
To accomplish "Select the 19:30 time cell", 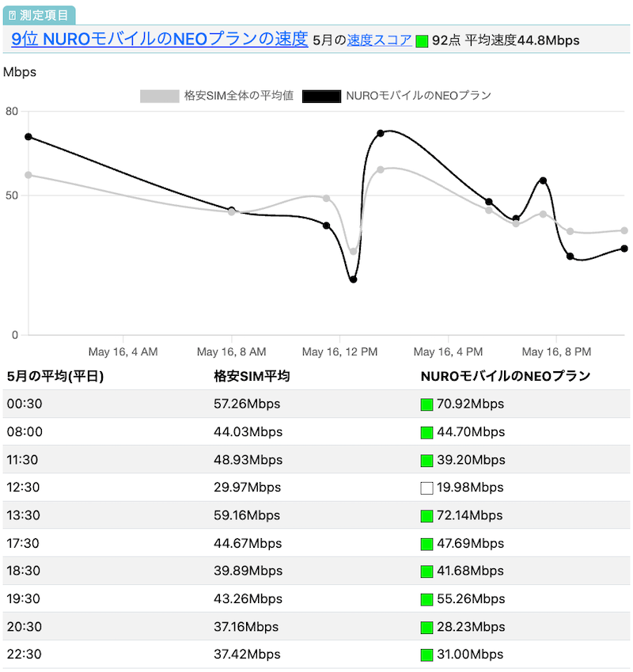I will tap(23, 598).
